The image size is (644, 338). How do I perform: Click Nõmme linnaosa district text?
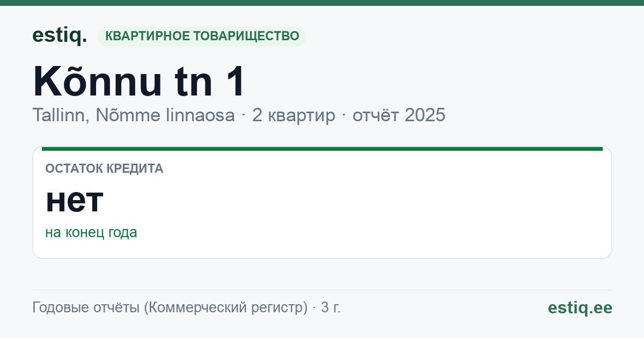[x=165, y=115]
